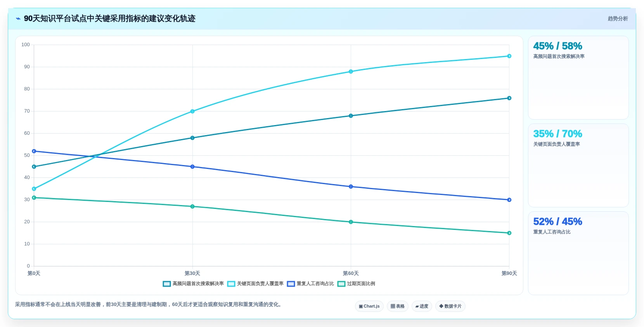Click the 重复人工咨询占比 legend label

[x=315, y=284]
